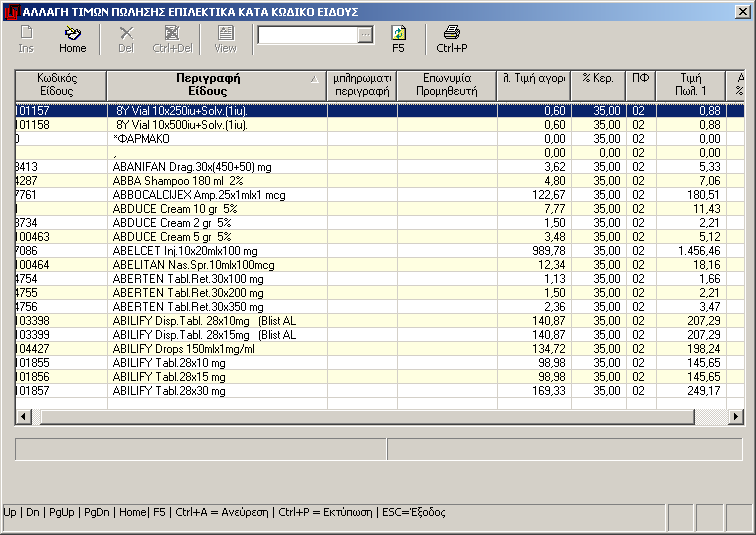This screenshot has height=535, width=756.
Task: Click the Del delete icon
Action: 126,39
